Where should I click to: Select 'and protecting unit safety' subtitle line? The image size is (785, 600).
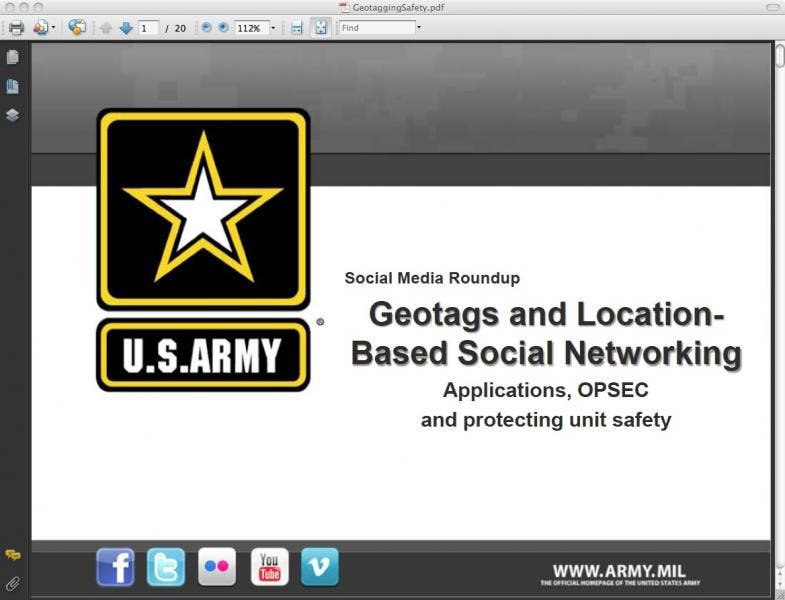(x=546, y=420)
